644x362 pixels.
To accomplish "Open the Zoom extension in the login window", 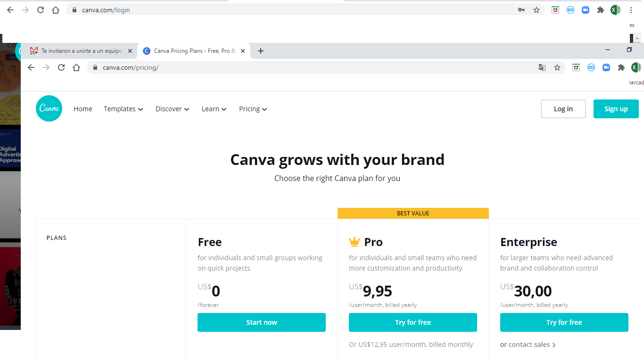I will [586, 10].
